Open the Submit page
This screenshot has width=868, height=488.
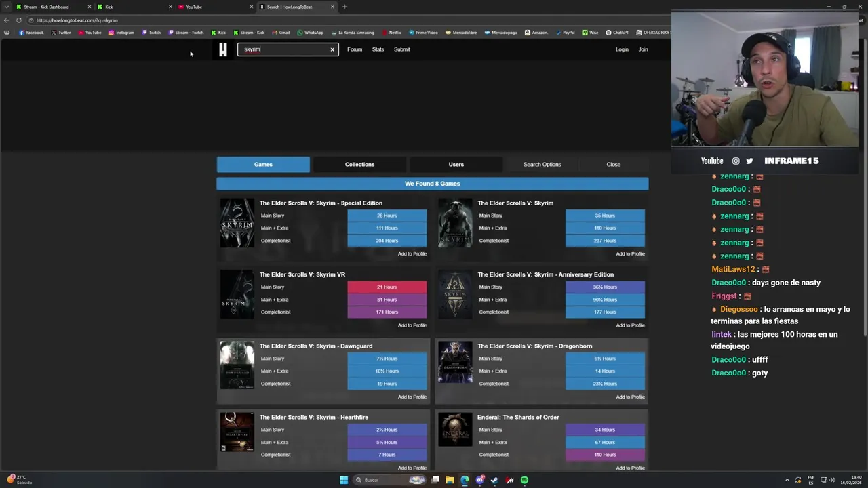[401, 49]
